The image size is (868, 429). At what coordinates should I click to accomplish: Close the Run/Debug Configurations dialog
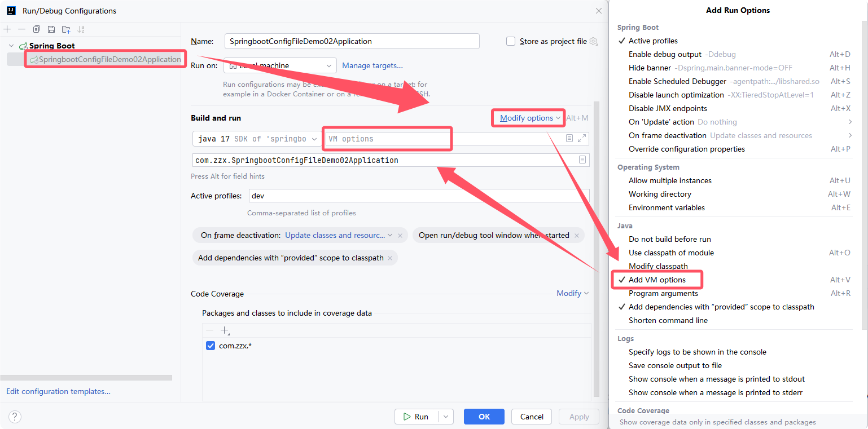pos(599,11)
